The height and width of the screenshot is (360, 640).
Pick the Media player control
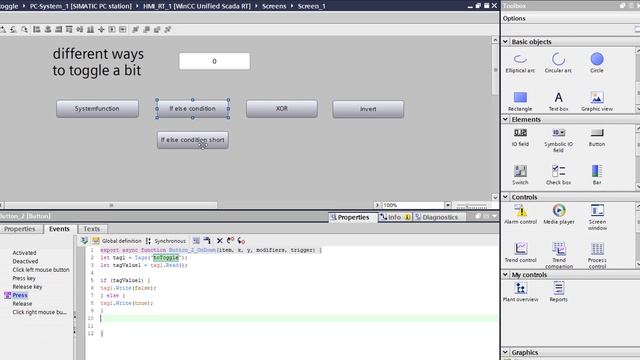(x=559, y=214)
